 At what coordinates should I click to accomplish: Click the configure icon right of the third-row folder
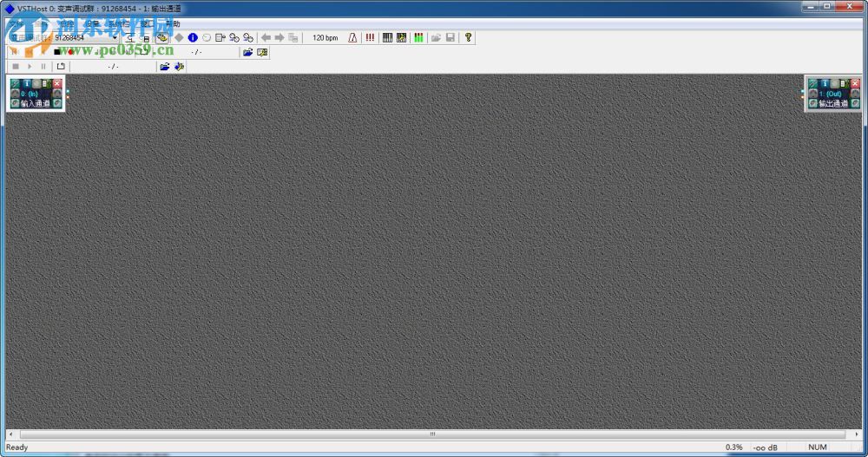(x=179, y=67)
